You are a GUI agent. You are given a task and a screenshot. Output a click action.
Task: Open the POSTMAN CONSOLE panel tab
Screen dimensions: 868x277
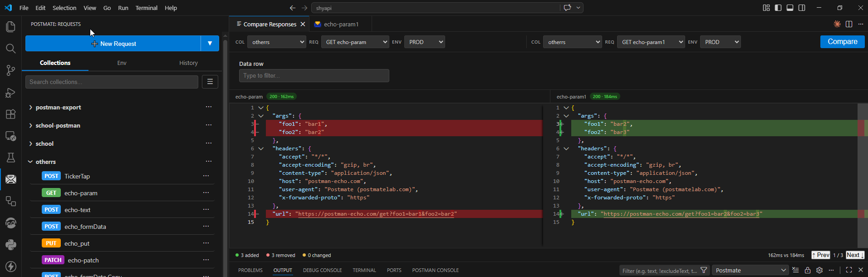435,270
